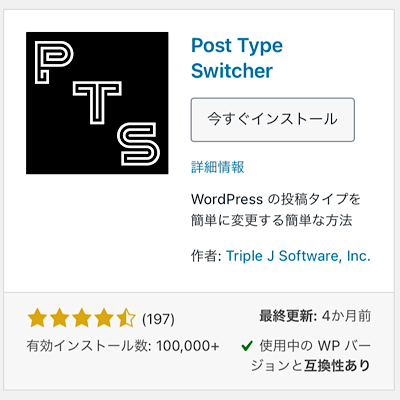This screenshot has width=400, height=400.
Task: Click the 最終更新 4か月前 label
Action: (x=315, y=316)
